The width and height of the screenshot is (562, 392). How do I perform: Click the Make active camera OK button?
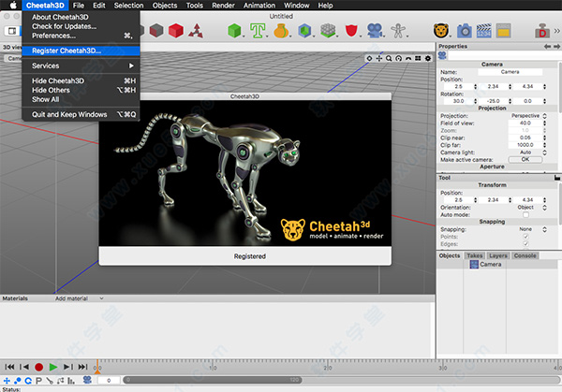(x=525, y=160)
